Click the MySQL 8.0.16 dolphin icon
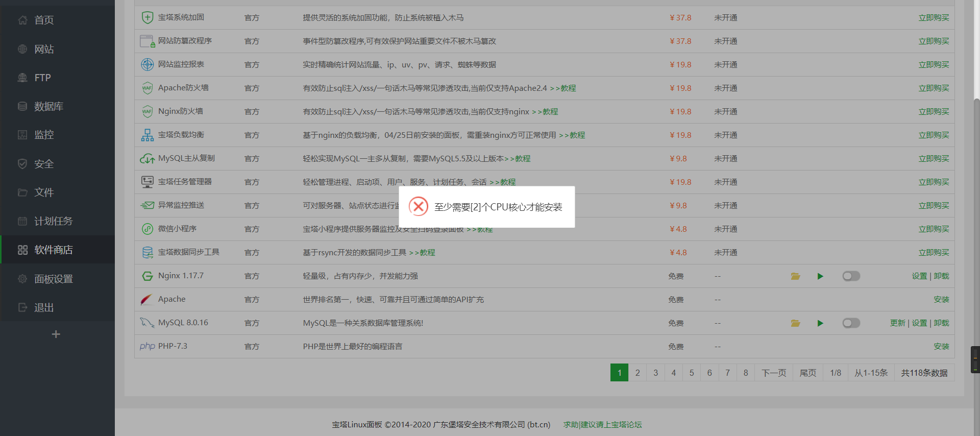Screen dimensions: 980x436 tap(147, 323)
